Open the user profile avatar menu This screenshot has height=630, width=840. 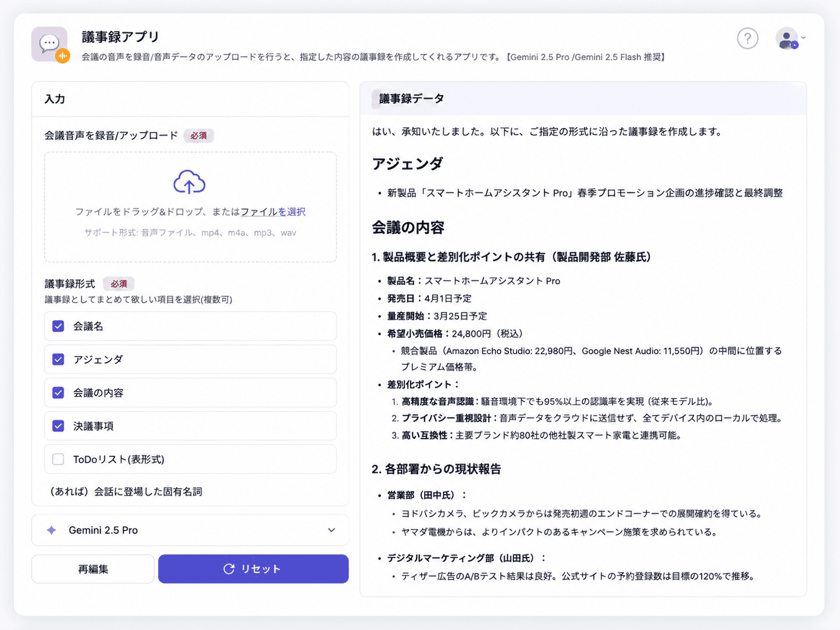[787, 39]
